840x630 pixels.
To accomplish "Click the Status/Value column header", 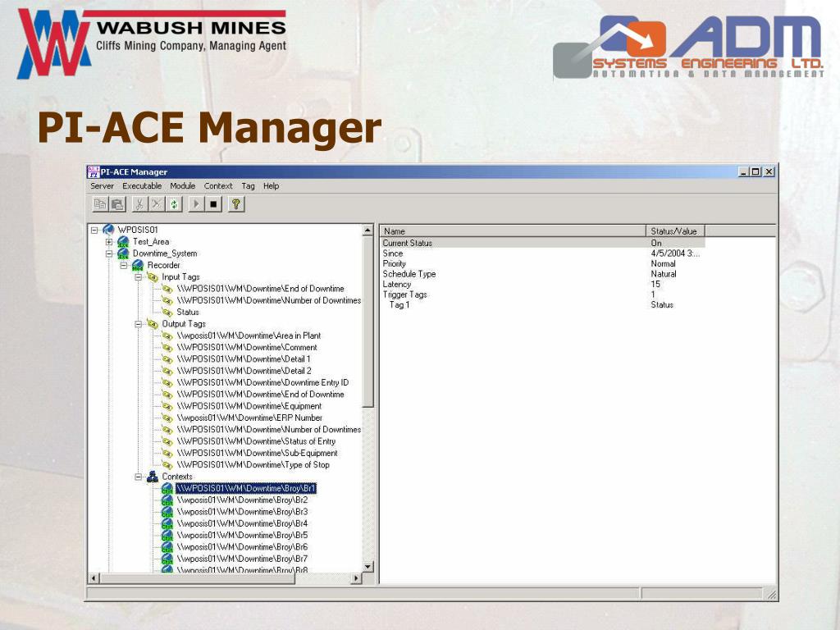I will [675, 231].
